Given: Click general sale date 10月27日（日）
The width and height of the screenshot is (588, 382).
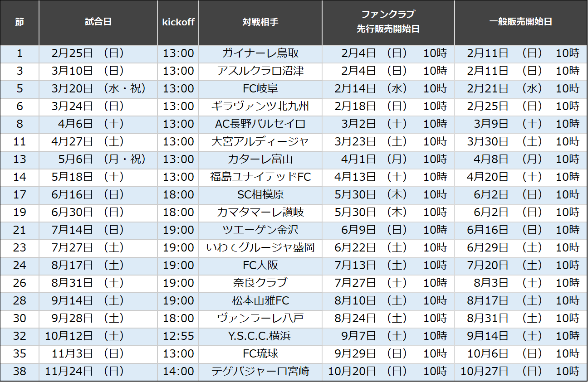Looking at the screenshot, I should click(x=501, y=372).
